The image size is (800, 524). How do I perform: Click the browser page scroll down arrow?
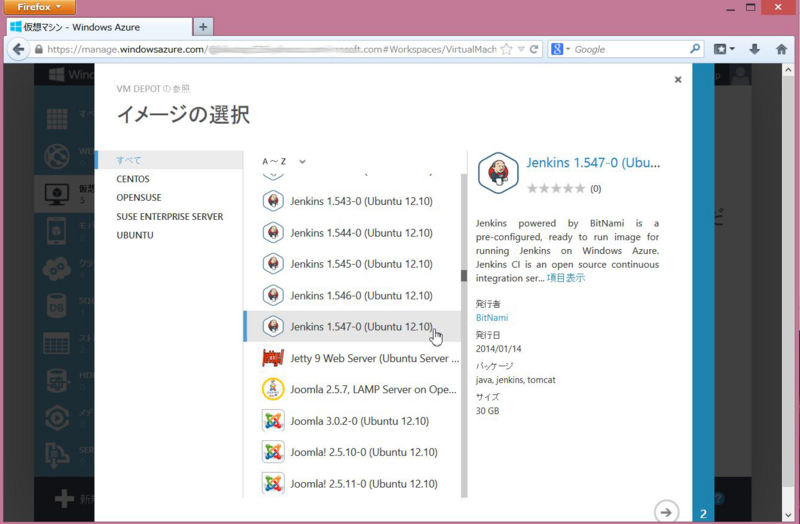pos(788,515)
